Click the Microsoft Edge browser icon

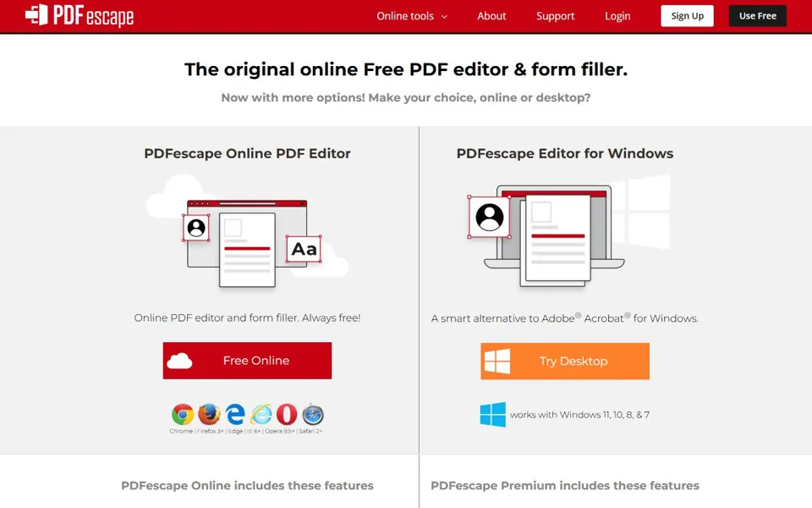click(234, 414)
